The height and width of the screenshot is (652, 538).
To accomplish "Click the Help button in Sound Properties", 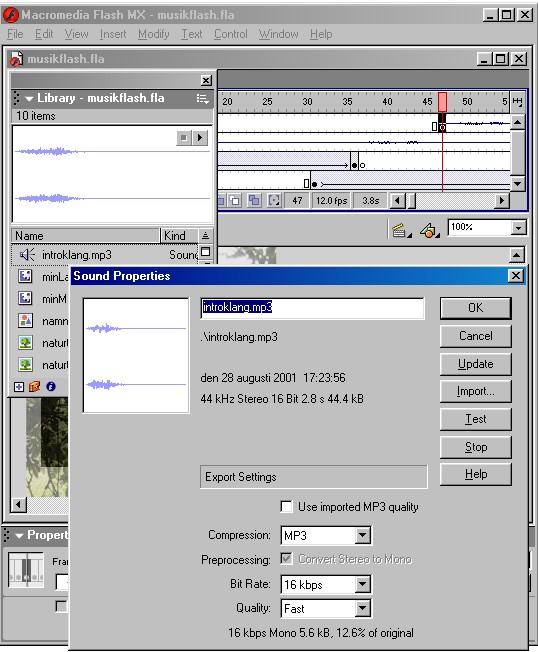I will [476, 474].
